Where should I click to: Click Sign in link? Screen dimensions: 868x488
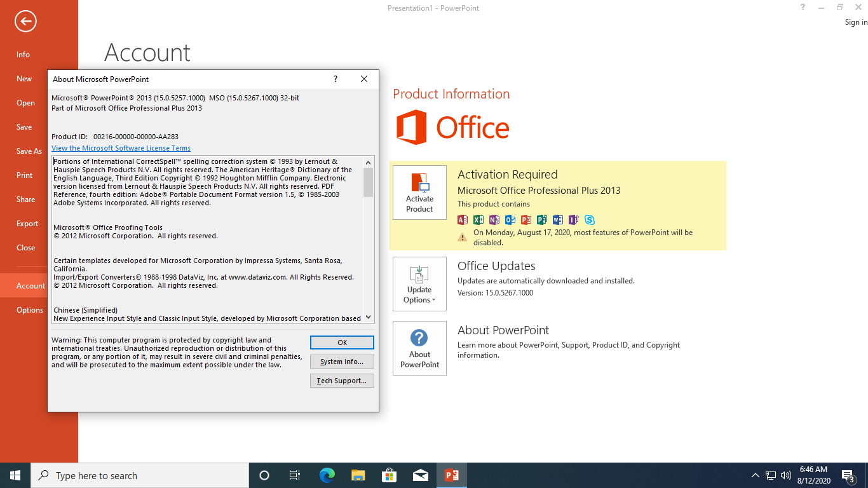[x=856, y=22]
